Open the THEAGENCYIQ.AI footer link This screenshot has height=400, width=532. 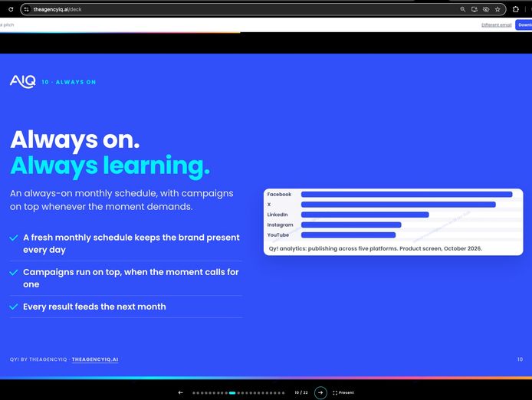click(95, 359)
